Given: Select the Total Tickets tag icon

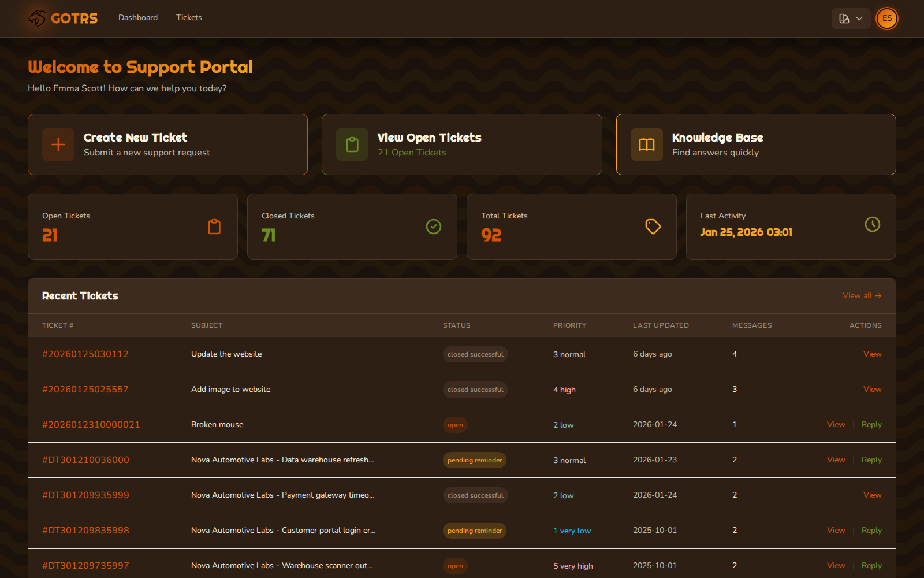Looking at the screenshot, I should tap(653, 227).
